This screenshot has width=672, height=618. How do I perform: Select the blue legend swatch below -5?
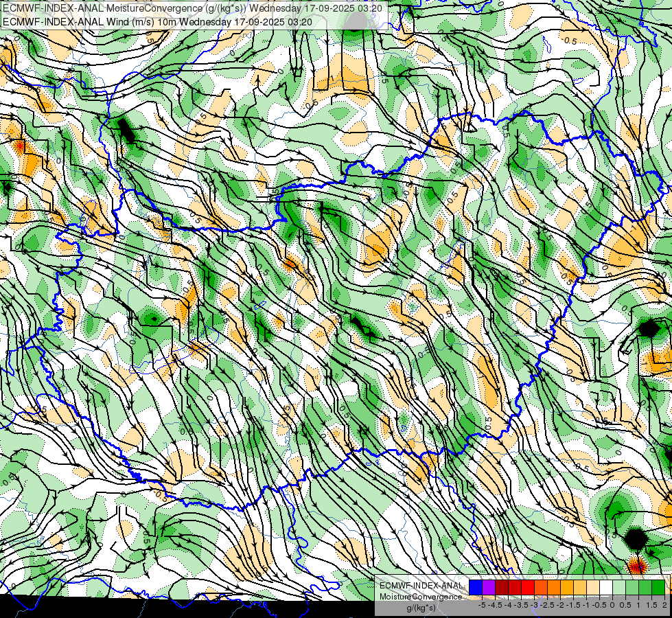pos(476,587)
